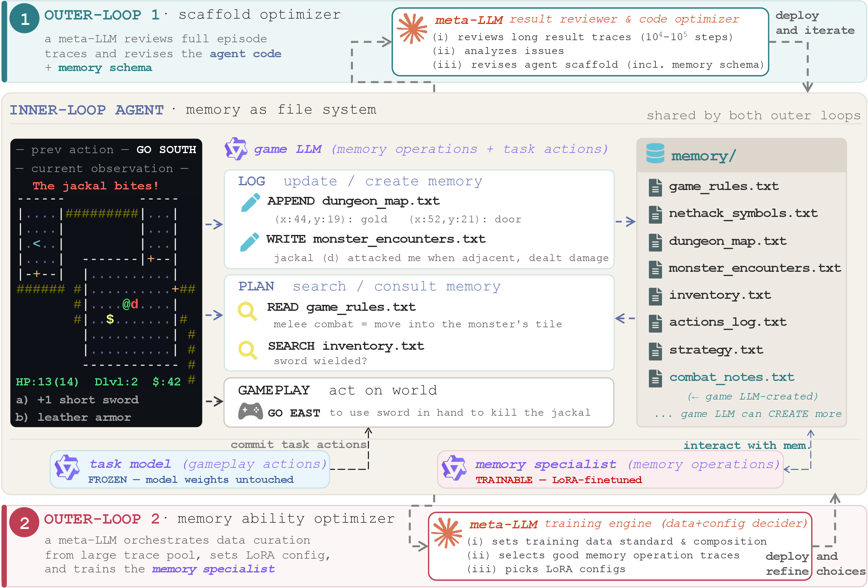Click the gamepad icon beside GO EAST
This screenshot has height=588, width=868.
pyautogui.click(x=250, y=411)
